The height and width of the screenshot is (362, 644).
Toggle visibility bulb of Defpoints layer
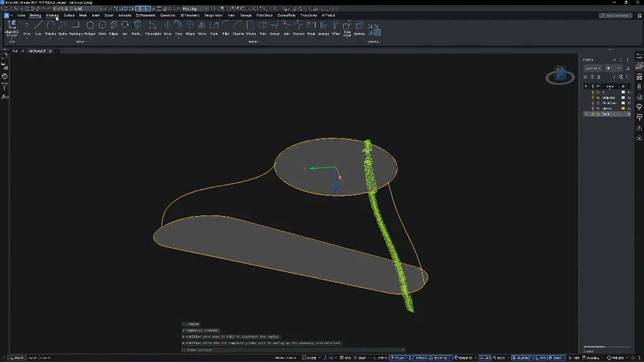click(x=592, y=98)
